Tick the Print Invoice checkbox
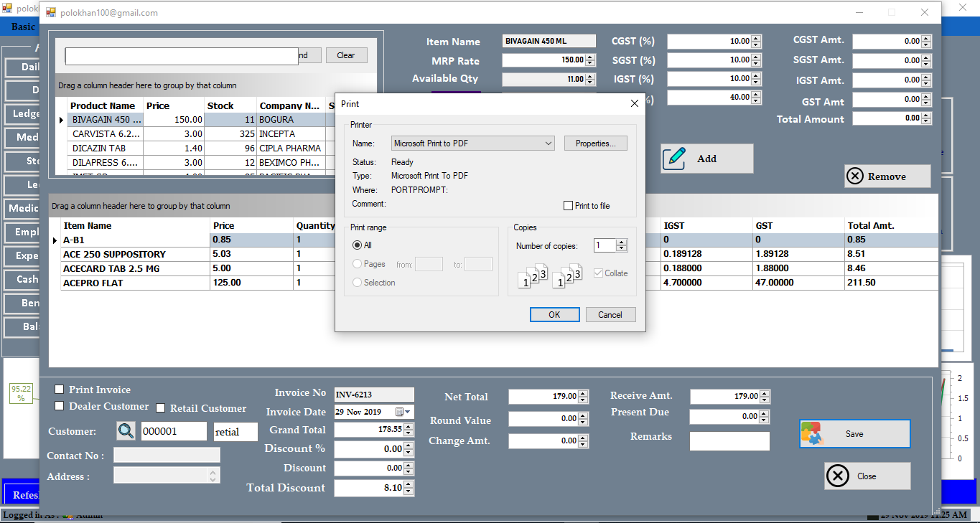980x523 pixels. [60, 389]
